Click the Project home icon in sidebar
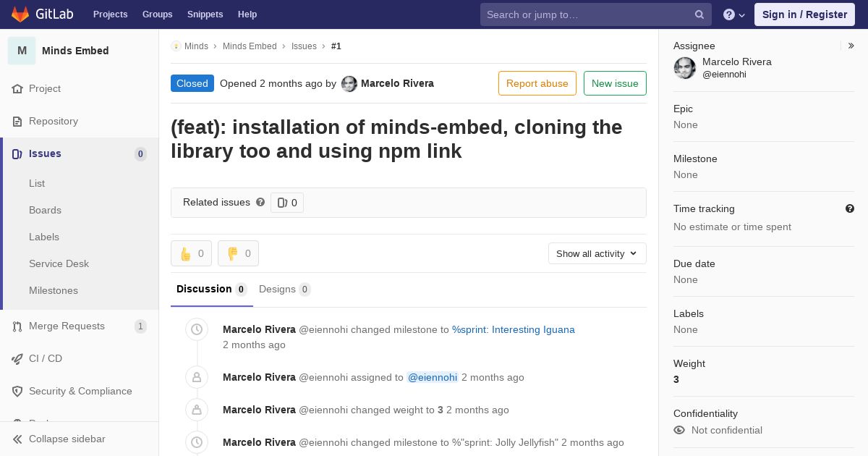868x456 pixels. (17, 88)
